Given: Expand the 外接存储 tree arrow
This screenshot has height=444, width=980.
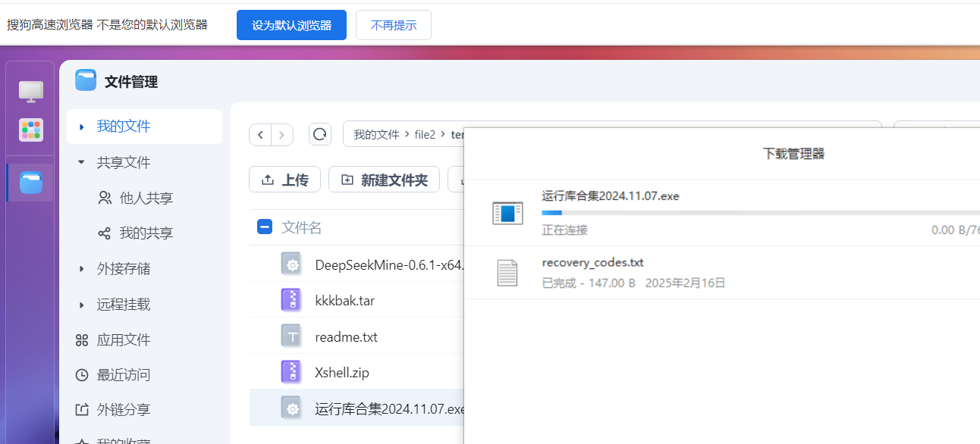Looking at the screenshot, I should (82, 268).
